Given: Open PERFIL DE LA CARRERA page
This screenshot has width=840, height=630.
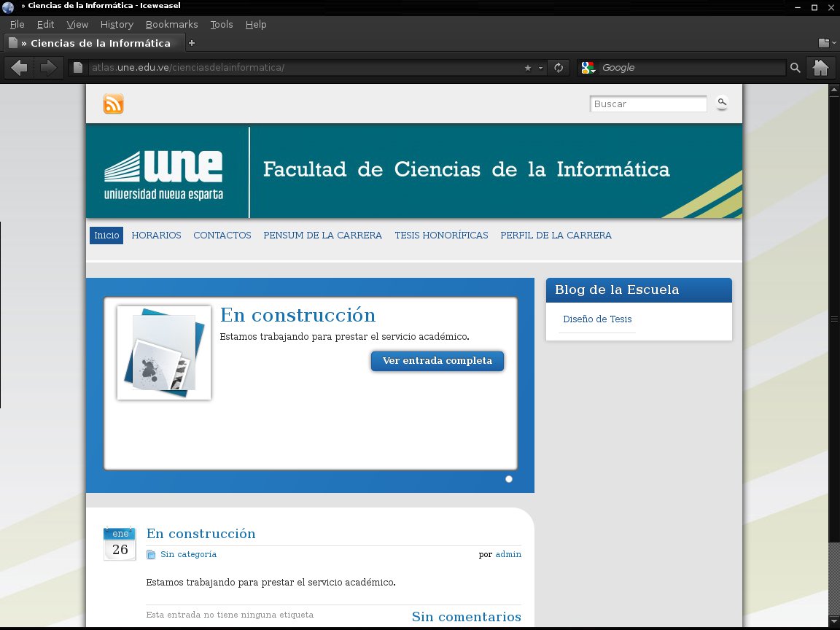Looking at the screenshot, I should point(556,236).
